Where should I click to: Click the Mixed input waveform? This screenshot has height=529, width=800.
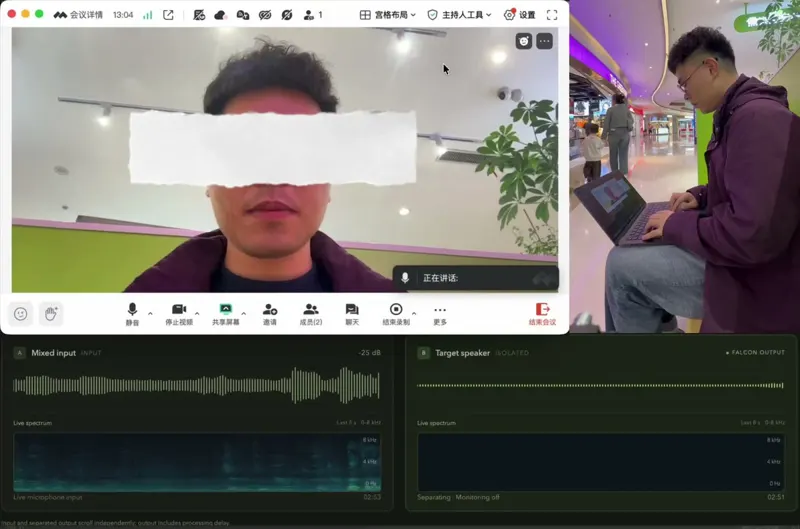[196, 385]
